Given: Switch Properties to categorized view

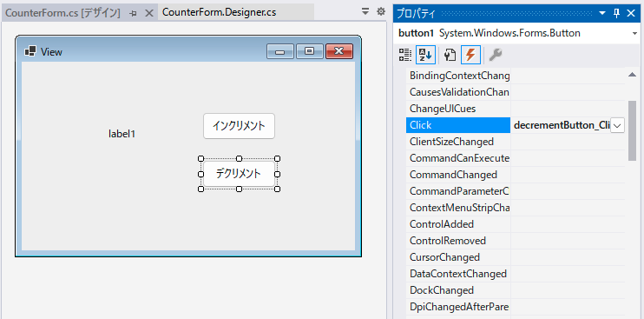Looking at the screenshot, I should click(x=405, y=55).
